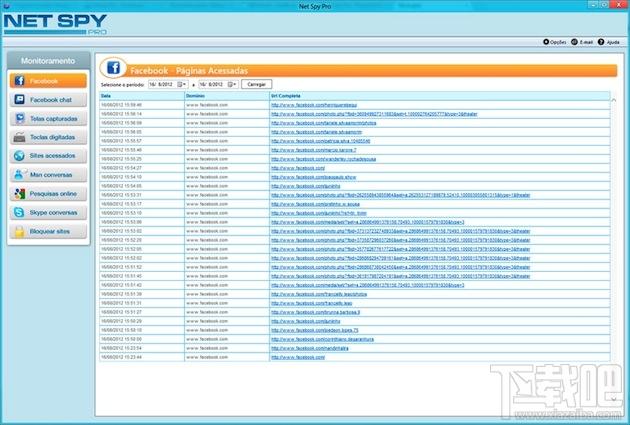This screenshot has width=630, height=425.
Task: Select www.facebook.com domain cell in row 15:23:54
Action: [227, 348]
